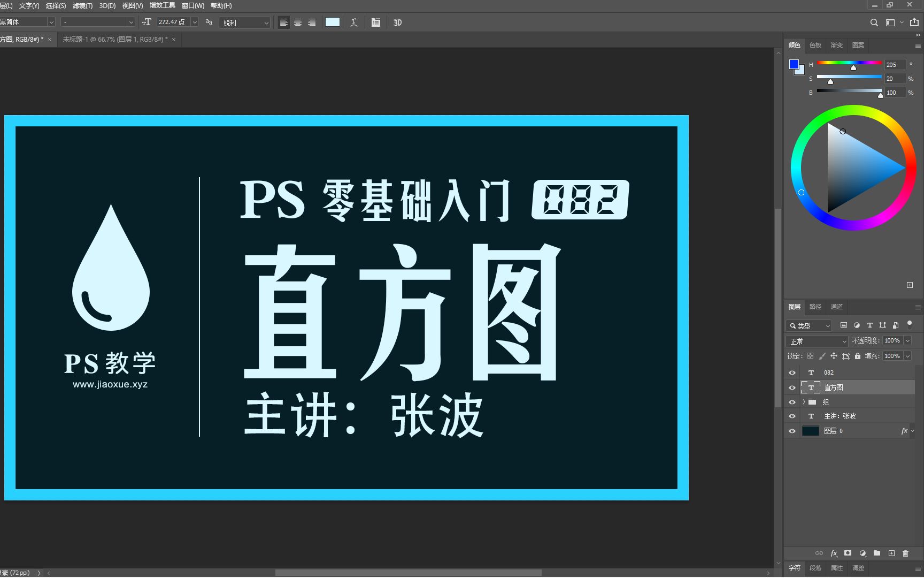Toggle the character and paragraph panels

click(x=376, y=22)
